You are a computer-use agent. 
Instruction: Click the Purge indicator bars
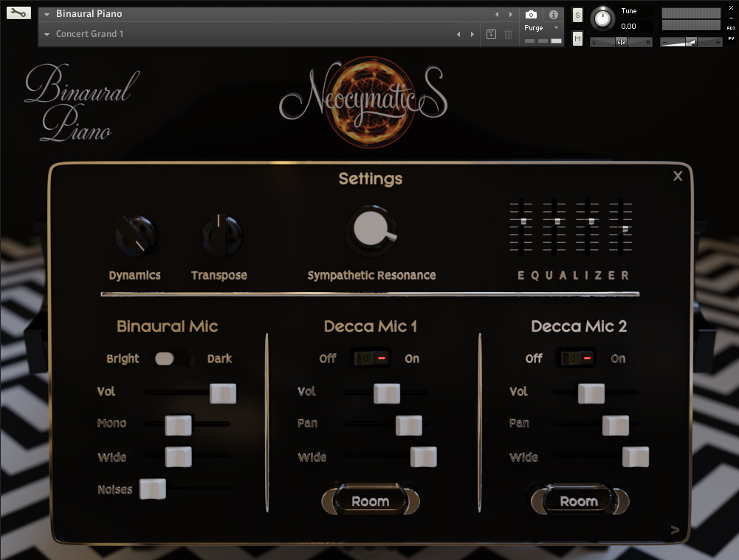[543, 41]
